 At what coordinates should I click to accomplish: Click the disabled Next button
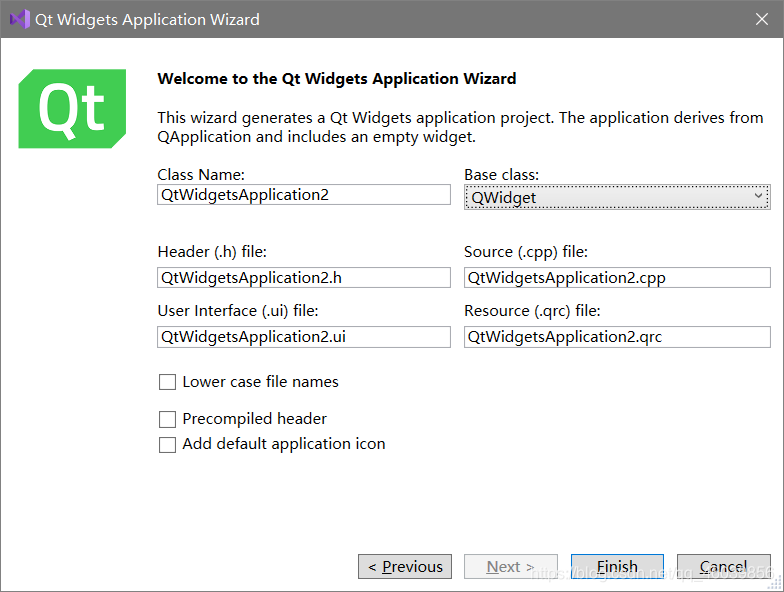click(510, 566)
